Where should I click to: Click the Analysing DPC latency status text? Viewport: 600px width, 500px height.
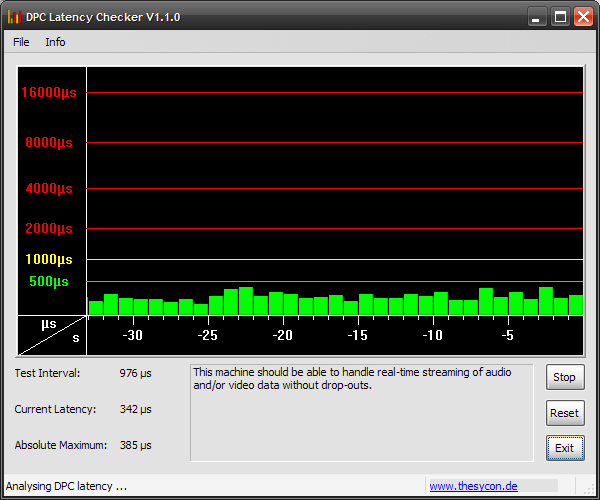(66, 486)
